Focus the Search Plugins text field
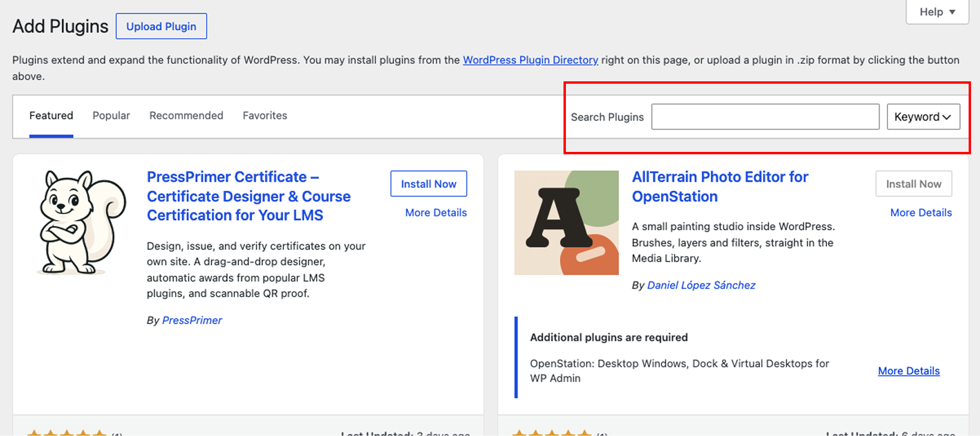This screenshot has height=436, width=980. [765, 117]
